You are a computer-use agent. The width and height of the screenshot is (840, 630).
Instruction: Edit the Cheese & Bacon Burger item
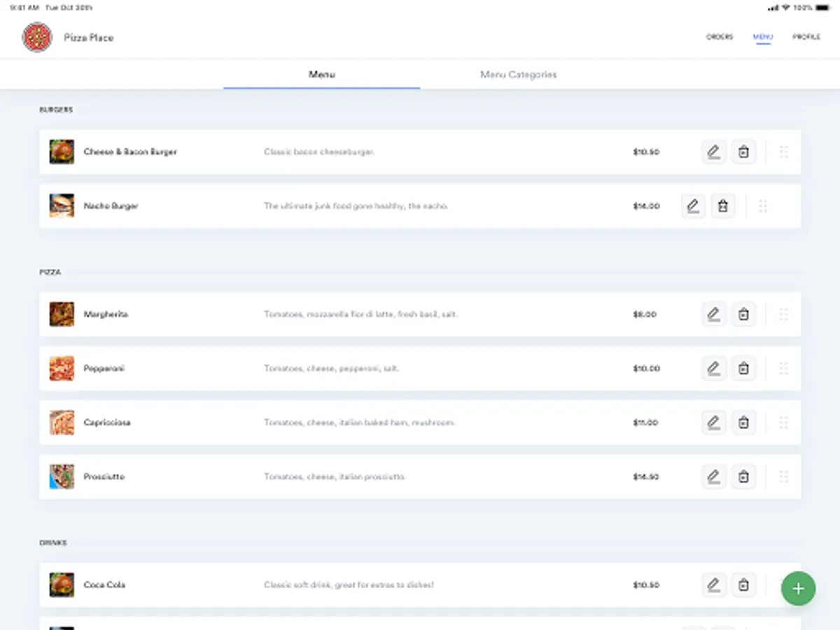tap(713, 152)
